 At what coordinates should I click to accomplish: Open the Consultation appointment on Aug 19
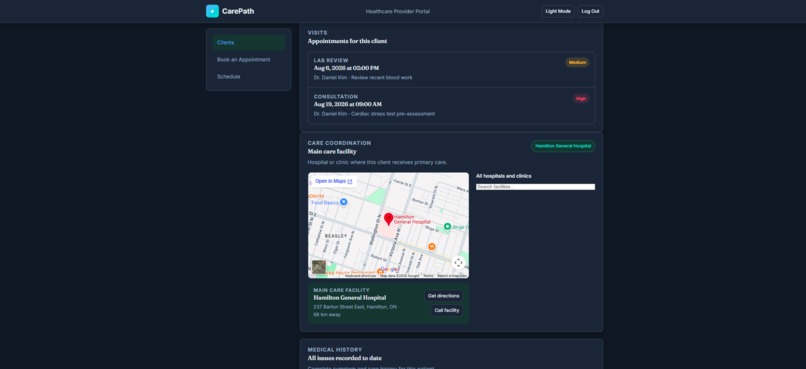point(451,105)
